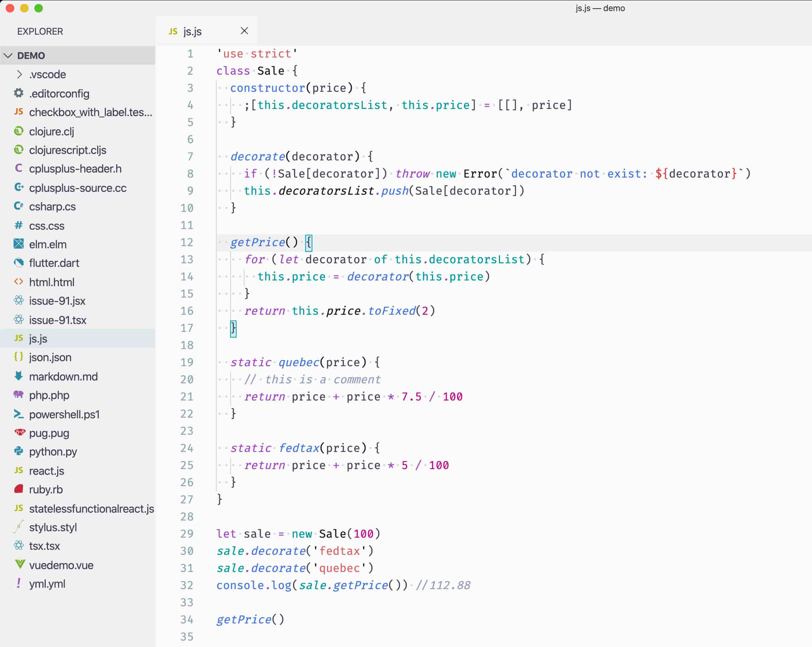Open the EXPLORER panel header

40,31
